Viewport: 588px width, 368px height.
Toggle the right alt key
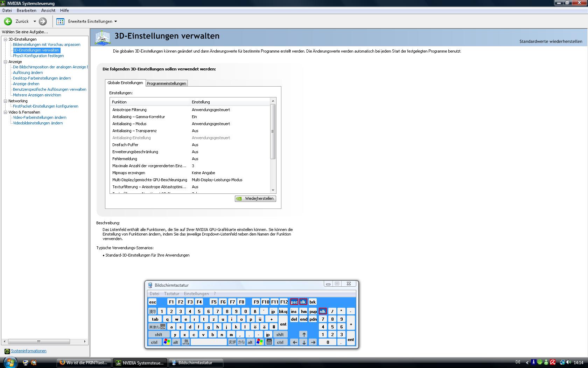250,342
